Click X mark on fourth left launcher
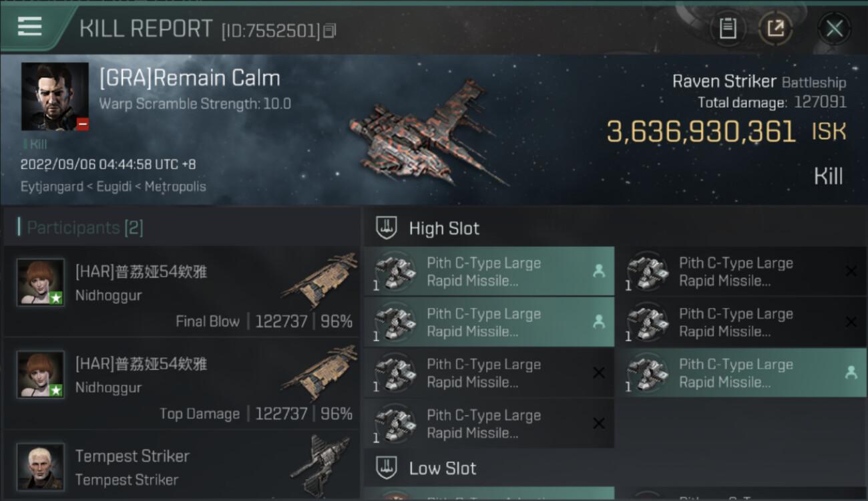Image resolution: width=868 pixels, height=501 pixels. click(598, 424)
